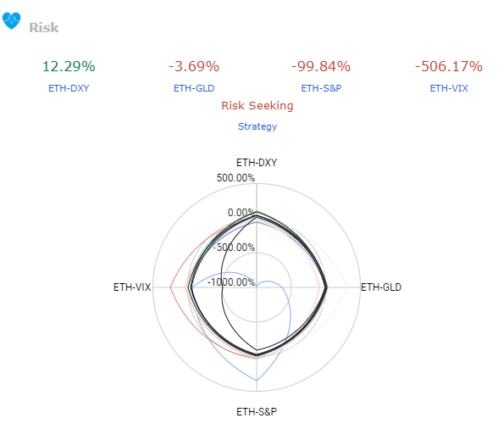
Task: Click the -99.84% value
Action: (321, 66)
